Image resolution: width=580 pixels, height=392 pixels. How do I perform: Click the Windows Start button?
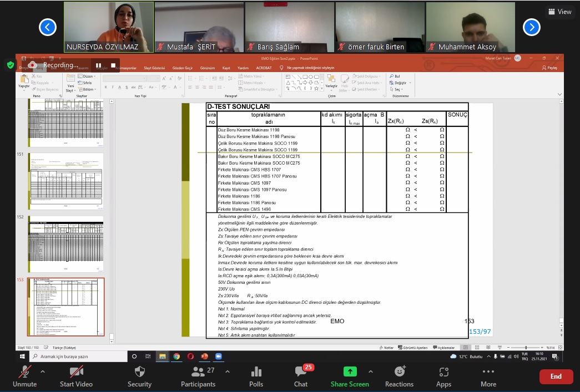pos(22,357)
